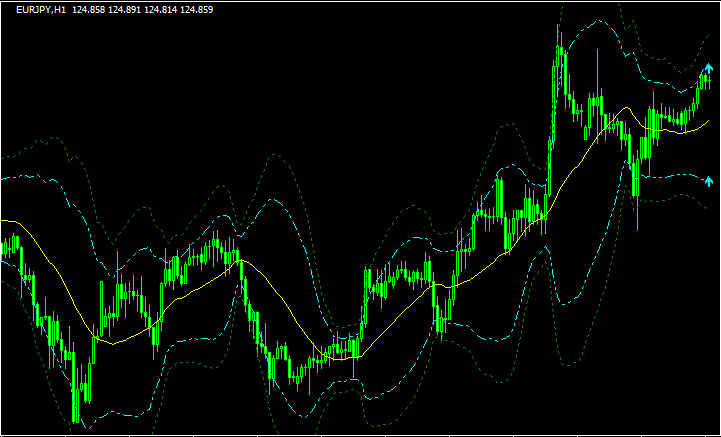721x437 pixels.
Task: Click the rightmost candle beneath the upper arrow
Action: point(708,82)
